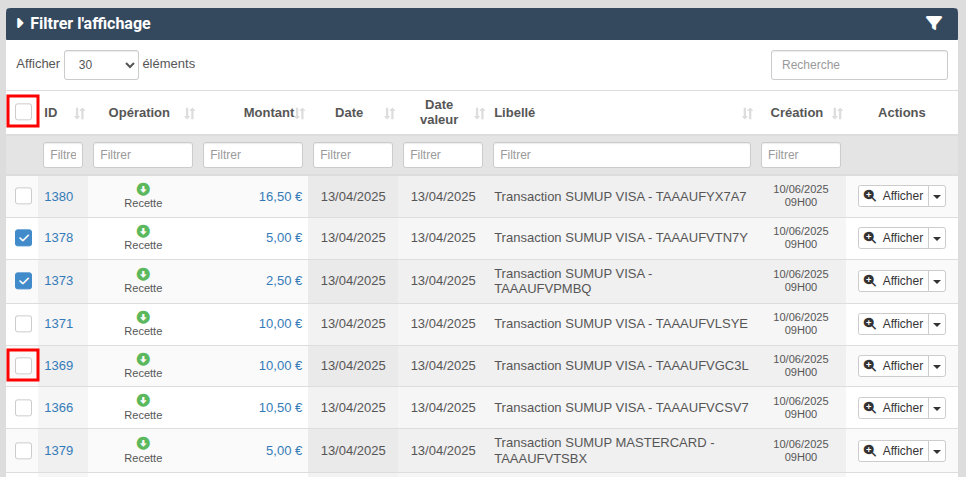
Task: Click the green Recette icon in row 1371
Action: click(x=143, y=317)
